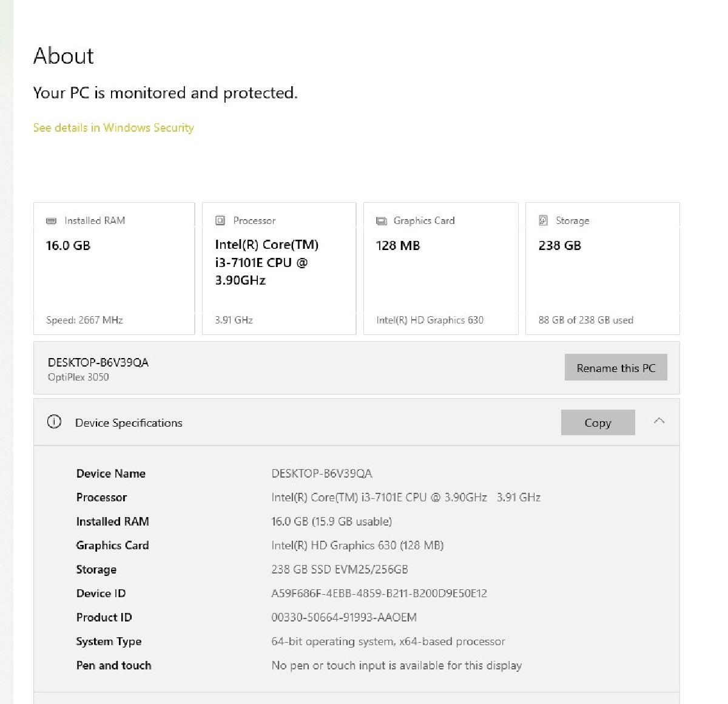Click the Installed RAM memory icon
728x704 pixels.
[52, 221]
